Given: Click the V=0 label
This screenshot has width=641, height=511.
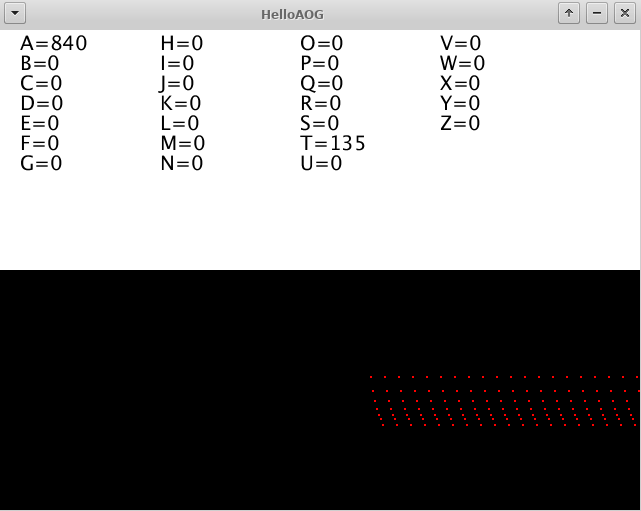Looking at the screenshot, I should [x=461, y=44].
